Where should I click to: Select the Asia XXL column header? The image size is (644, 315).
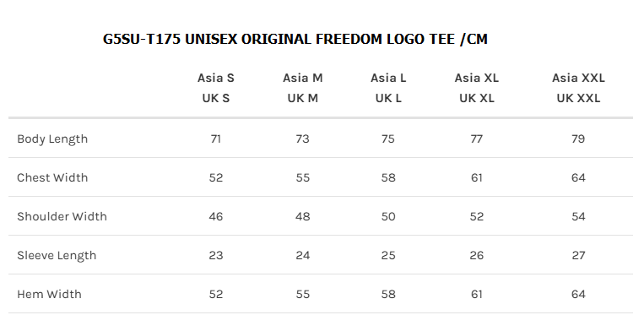pyautogui.click(x=578, y=78)
